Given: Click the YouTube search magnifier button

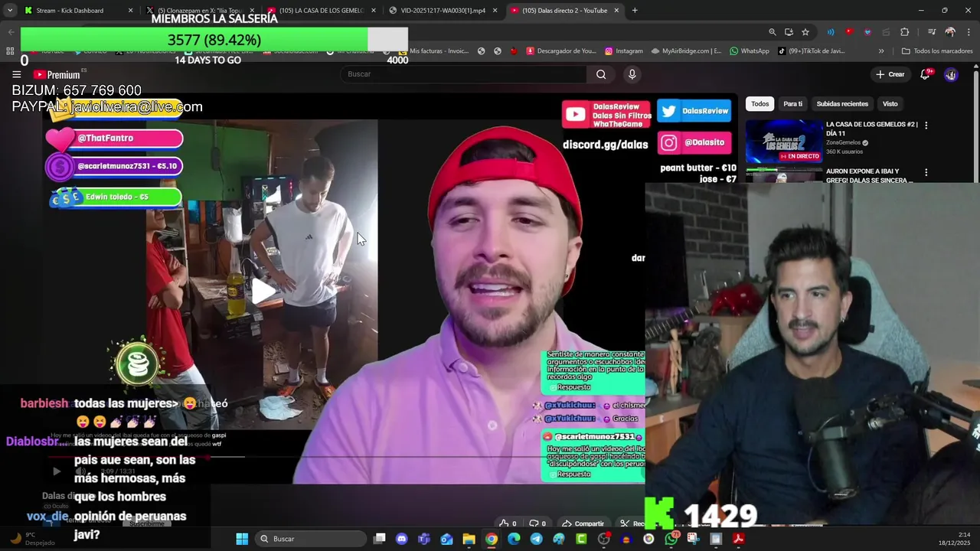Looking at the screenshot, I should click(601, 74).
